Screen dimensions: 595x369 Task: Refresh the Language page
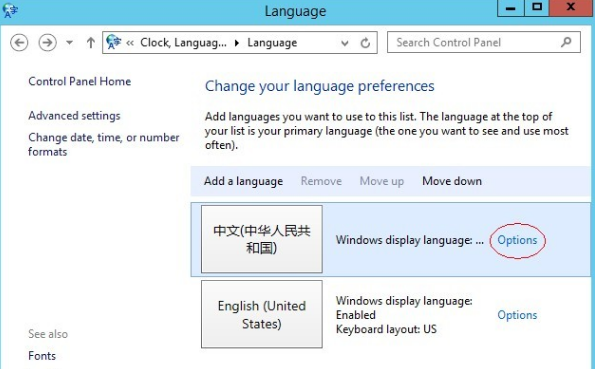click(365, 43)
